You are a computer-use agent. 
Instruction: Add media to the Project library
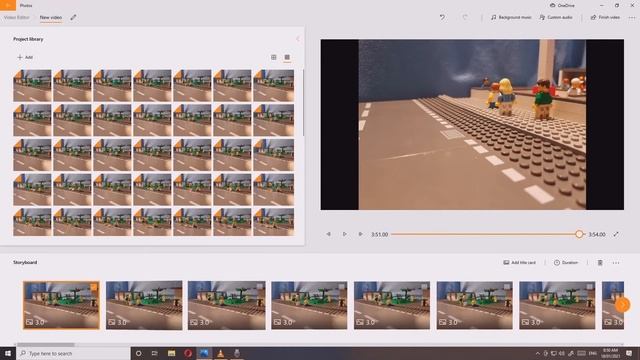click(25, 57)
